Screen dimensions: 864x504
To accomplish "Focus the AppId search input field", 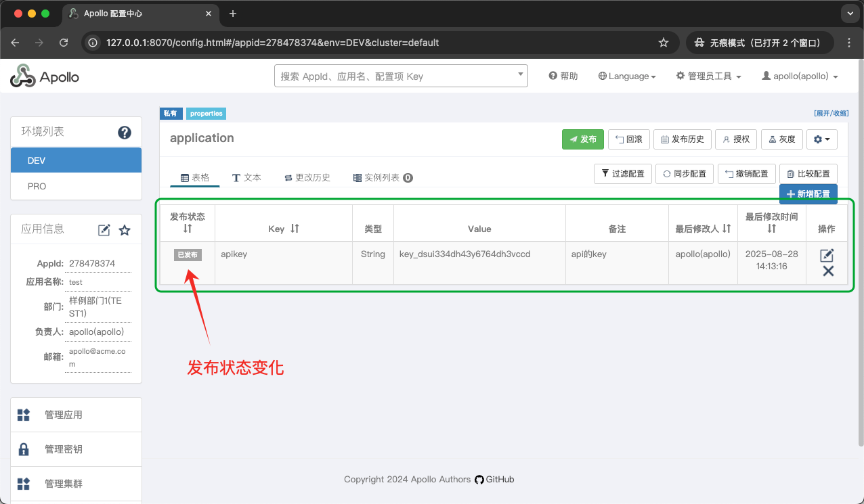I will 396,76.
